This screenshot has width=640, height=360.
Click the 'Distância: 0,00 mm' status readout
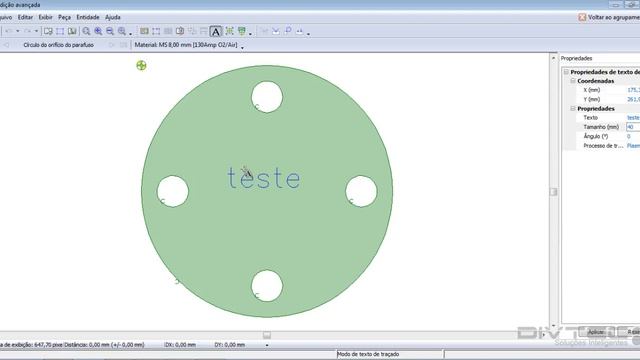104,345
